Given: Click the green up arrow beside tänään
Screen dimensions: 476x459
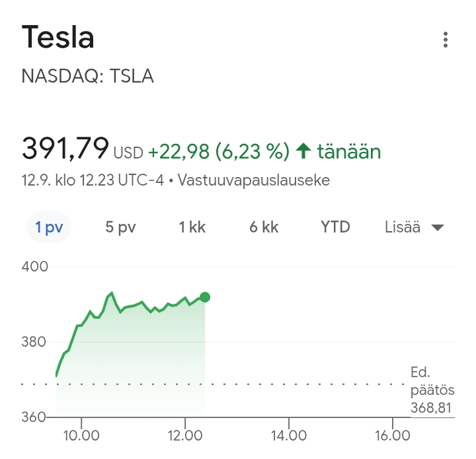Looking at the screenshot, I should [x=303, y=152].
